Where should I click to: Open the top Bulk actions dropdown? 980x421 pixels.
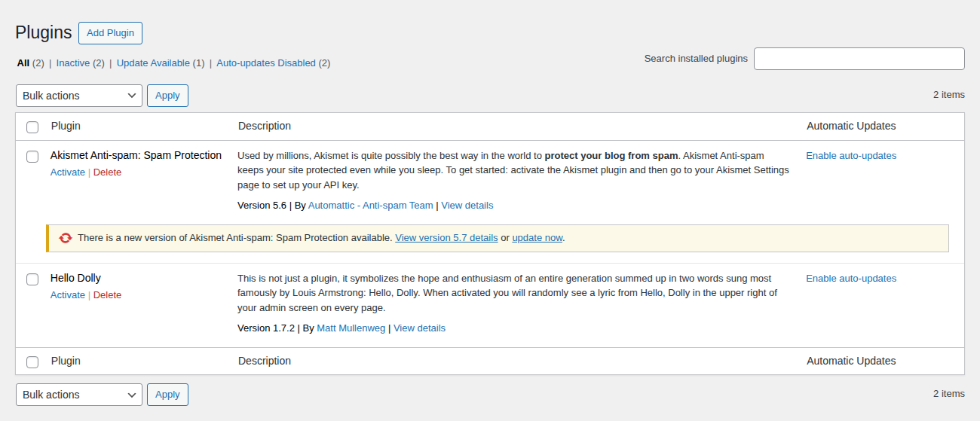[79, 96]
